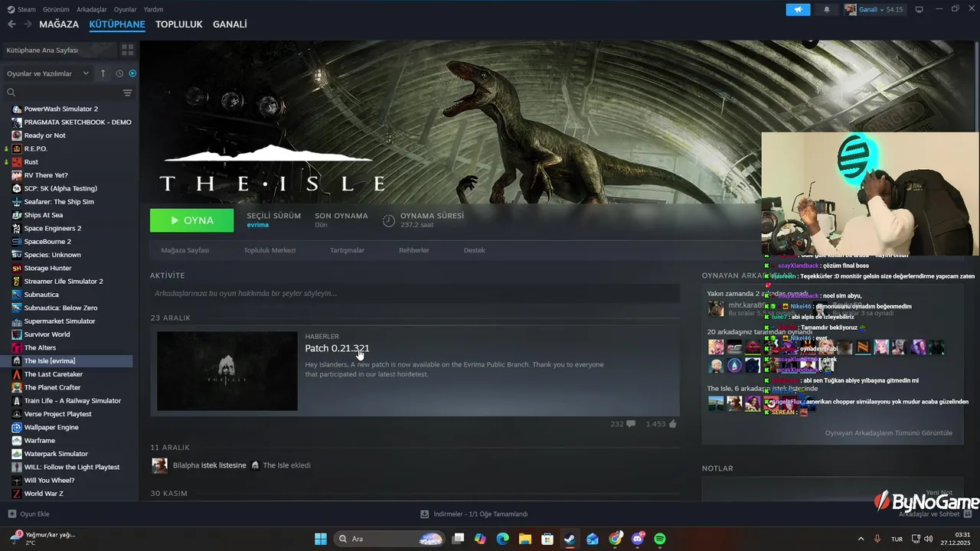Go back with the navigation arrow
This screenshot has height=551, width=980.
point(11,24)
